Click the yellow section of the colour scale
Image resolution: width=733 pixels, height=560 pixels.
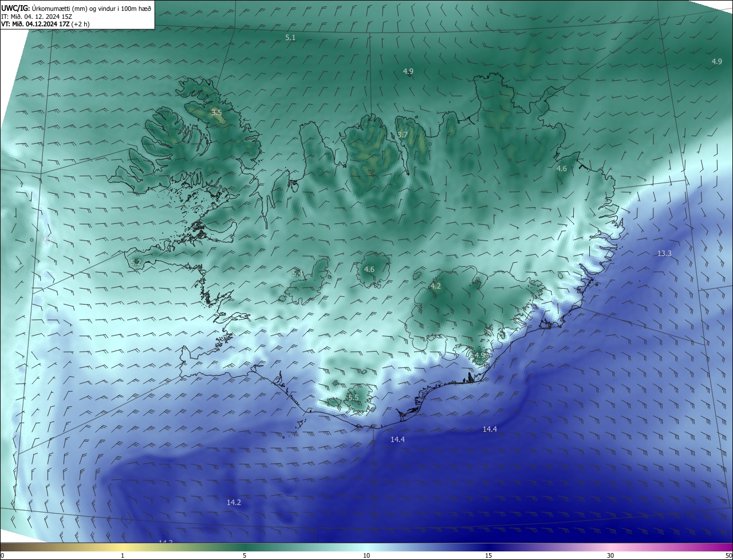coord(123,547)
